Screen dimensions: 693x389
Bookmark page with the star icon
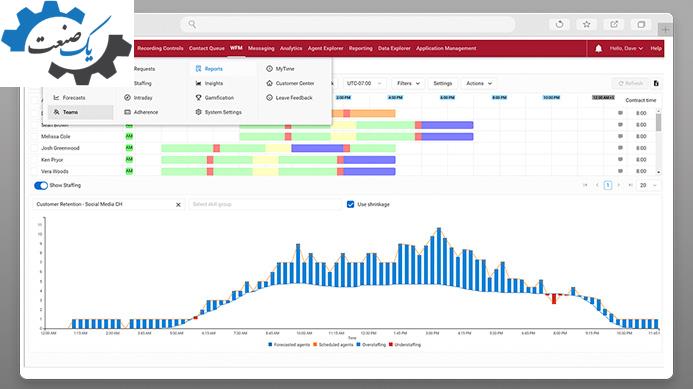tap(586, 24)
